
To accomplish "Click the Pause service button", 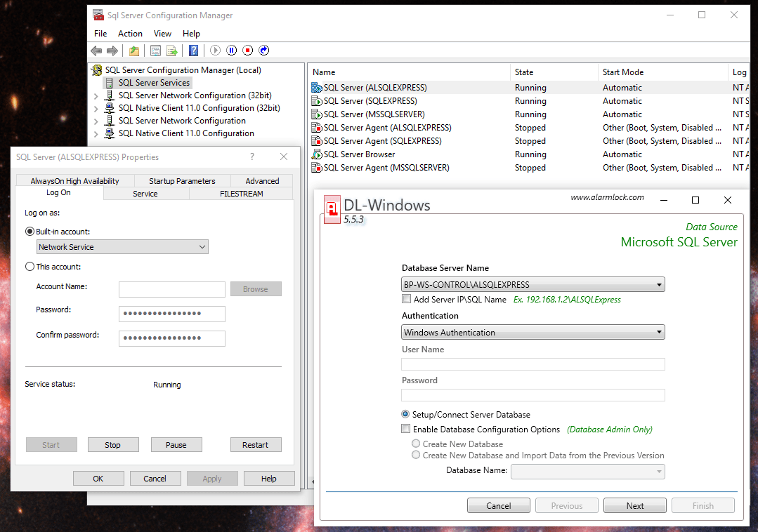I will 176,445.
